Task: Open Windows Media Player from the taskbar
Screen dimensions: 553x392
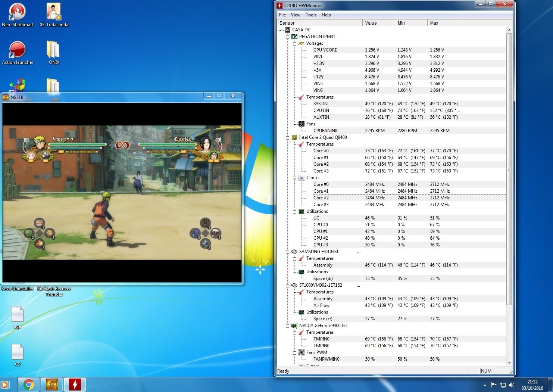Action: click(4, 385)
